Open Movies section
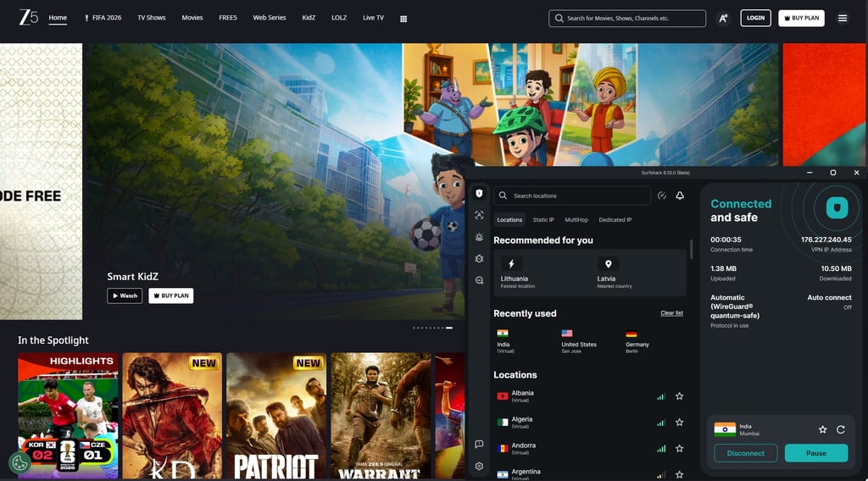Image resolution: width=868 pixels, height=481 pixels. (192, 18)
